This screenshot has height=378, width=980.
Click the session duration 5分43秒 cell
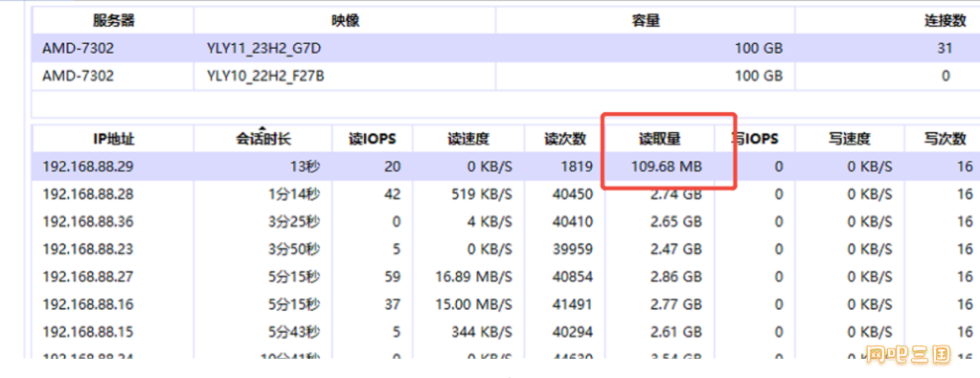tap(294, 331)
